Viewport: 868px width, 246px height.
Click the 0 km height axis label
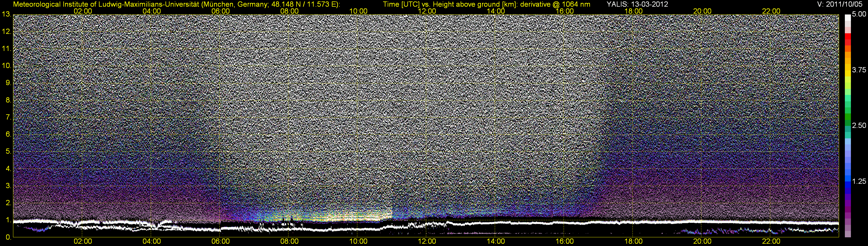pos(8,238)
